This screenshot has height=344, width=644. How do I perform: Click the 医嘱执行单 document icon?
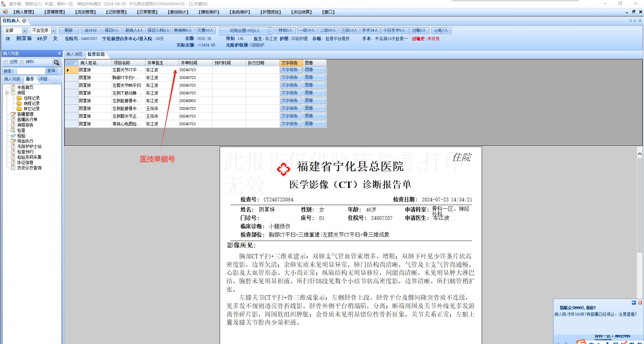13,119
